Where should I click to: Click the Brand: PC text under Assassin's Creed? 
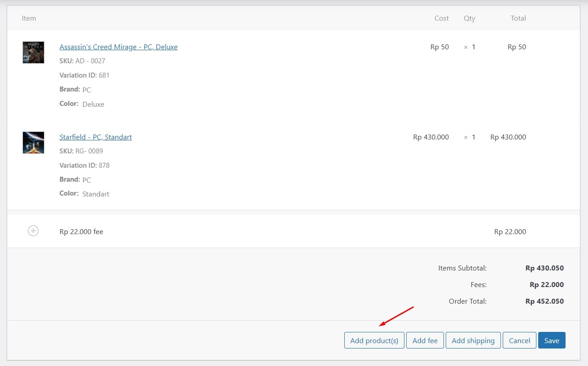tap(75, 90)
